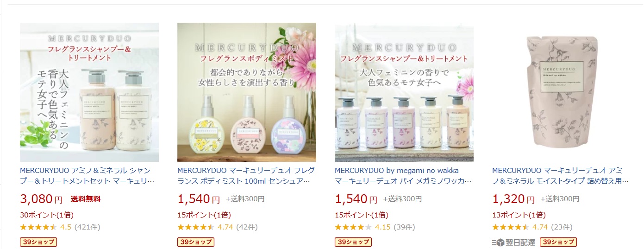The height and width of the screenshot is (249, 644).
Task: Click the 3,080円 price of first product
Action: (41, 199)
